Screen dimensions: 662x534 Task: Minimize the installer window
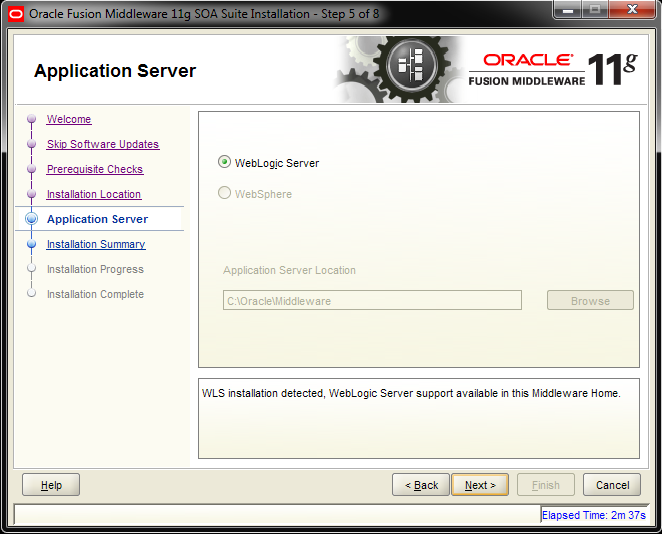[x=567, y=10]
